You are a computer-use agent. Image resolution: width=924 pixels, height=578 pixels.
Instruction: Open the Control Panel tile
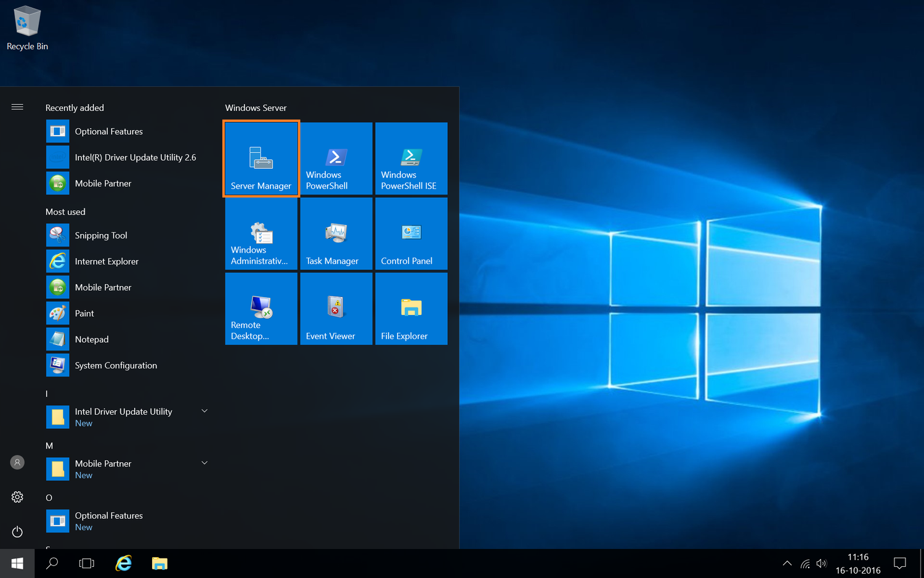click(x=411, y=234)
